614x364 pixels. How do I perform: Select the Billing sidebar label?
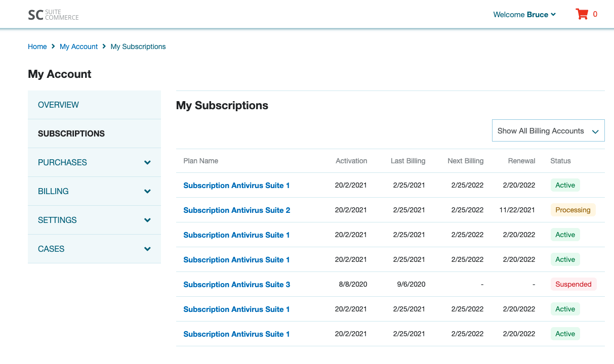coord(53,191)
